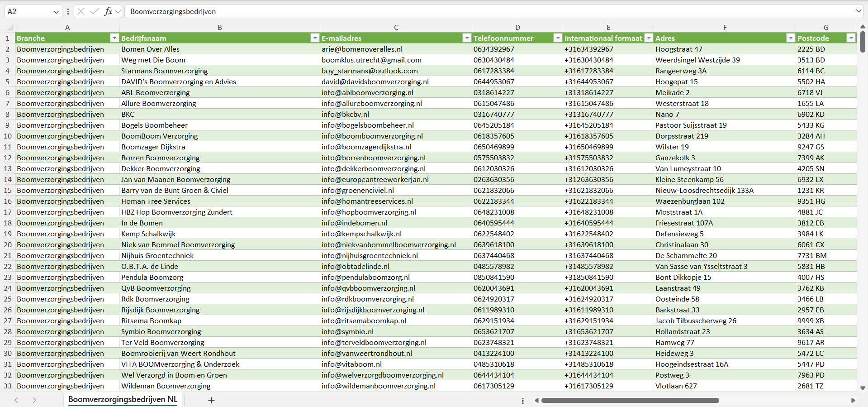Open the Branche column filter dropdown
The height and width of the screenshot is (407, 868).
point(114,38)
